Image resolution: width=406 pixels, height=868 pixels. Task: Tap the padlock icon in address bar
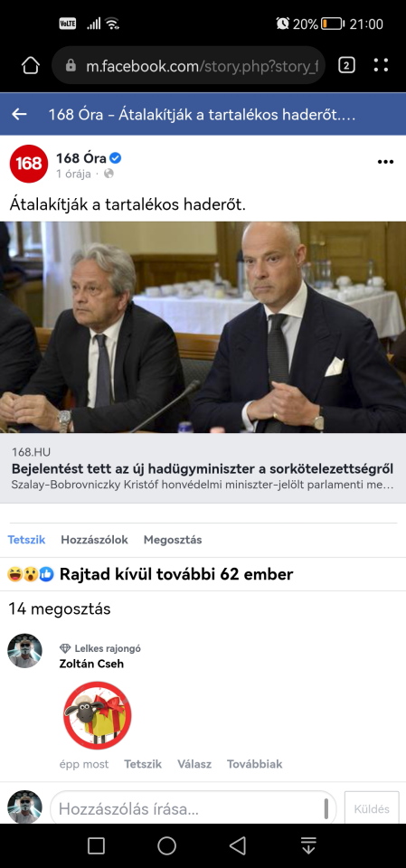coord(71,66)
